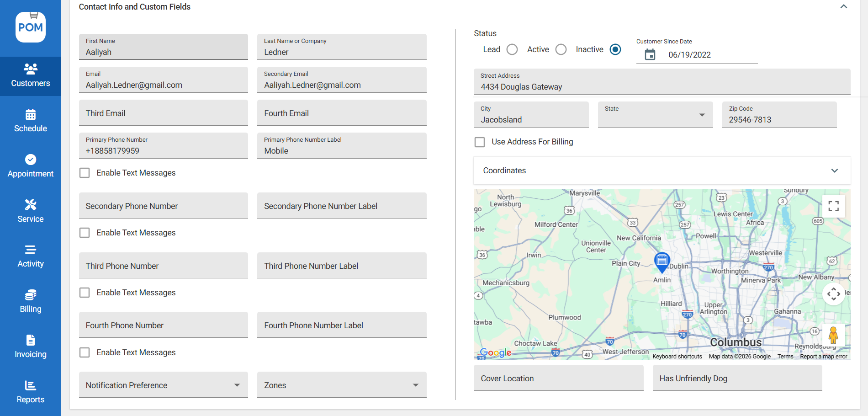Expand the Notification Preference dropdown
868x416 pixels.
pos(237,385)
